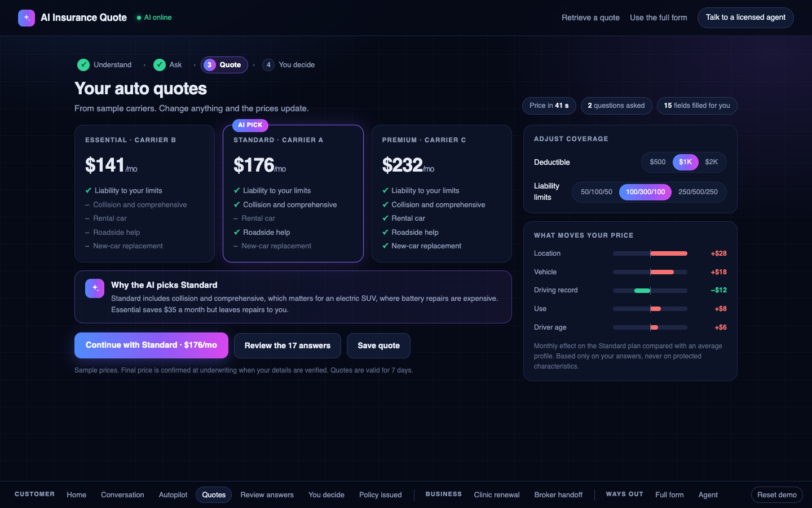Open the Policy issued tab

click(x=381, y=494)
